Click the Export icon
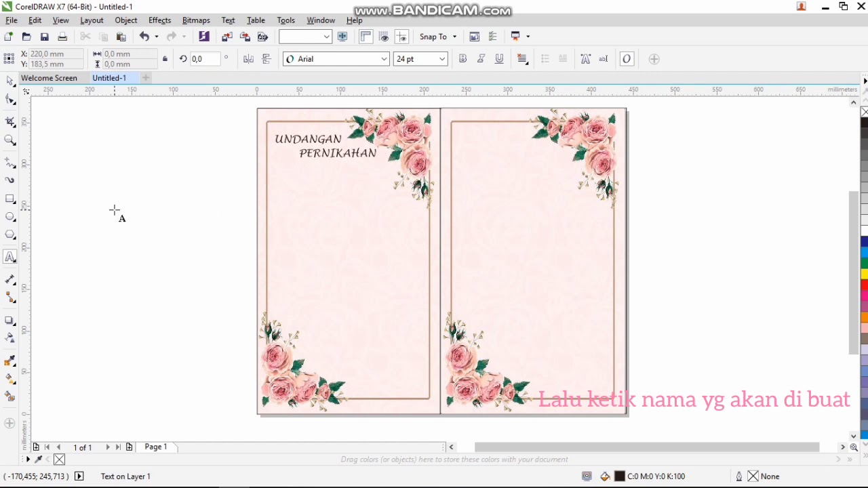 tap(245, 37)
